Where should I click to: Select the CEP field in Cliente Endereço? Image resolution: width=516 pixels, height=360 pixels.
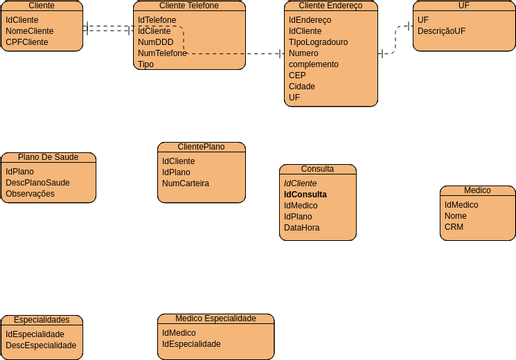tap(297, 75)
